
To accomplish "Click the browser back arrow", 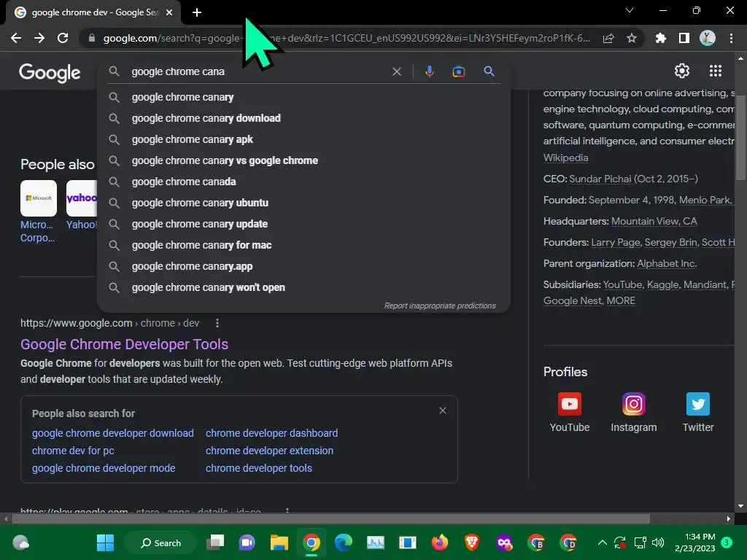I will (x=16, y=38).
